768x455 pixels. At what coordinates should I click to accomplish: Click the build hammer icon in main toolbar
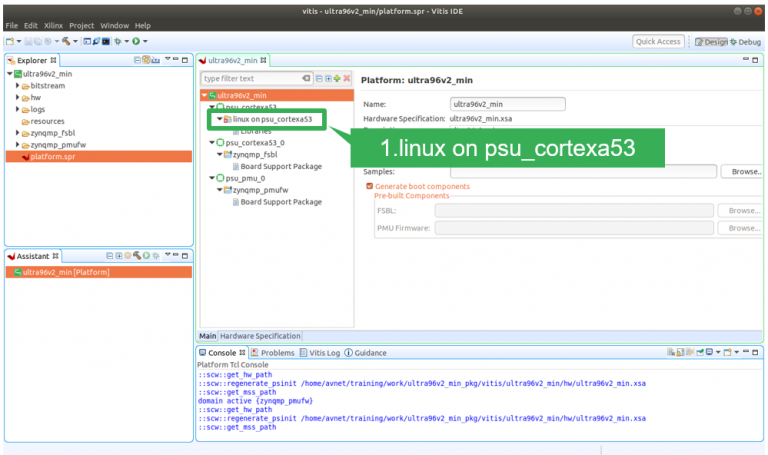pos(66,41)
